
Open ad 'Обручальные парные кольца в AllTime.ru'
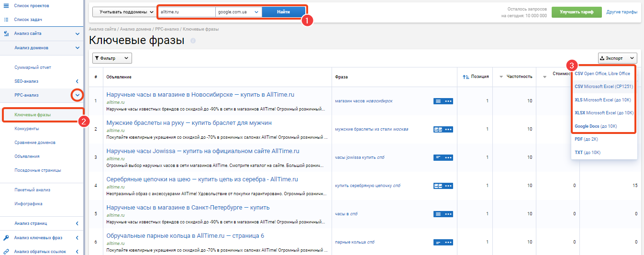point(185,236)
